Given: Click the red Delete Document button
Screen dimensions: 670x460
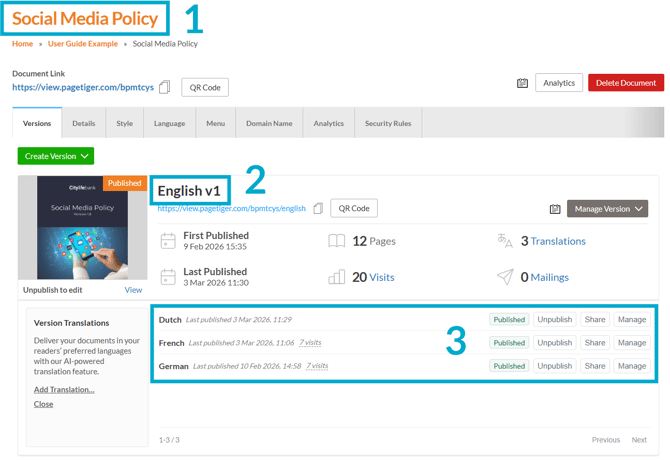Looking at the screenshot, I should pos(626,83).
